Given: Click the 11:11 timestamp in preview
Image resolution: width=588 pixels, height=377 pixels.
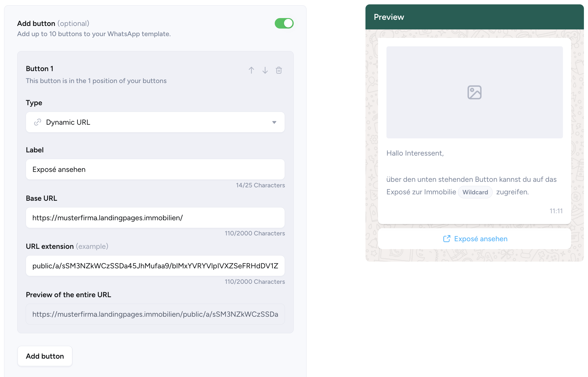Looking at the screenshot, I should [556, 211].
